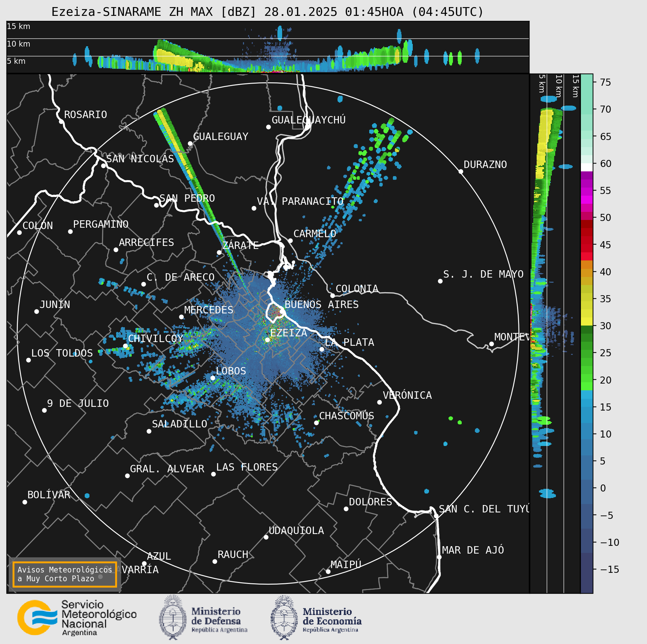Image resolution: width=647 pixels, height=644 pixels.
Task: Click the JUNÍN label
Action: pos(55,305)
